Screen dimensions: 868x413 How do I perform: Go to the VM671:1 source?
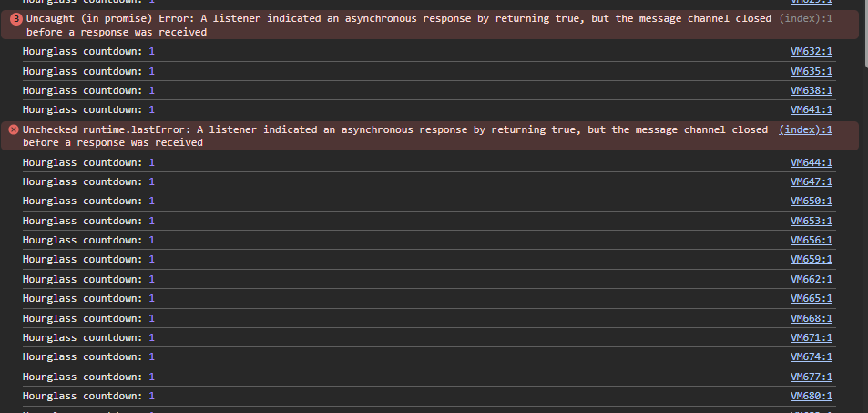(811, 337)
